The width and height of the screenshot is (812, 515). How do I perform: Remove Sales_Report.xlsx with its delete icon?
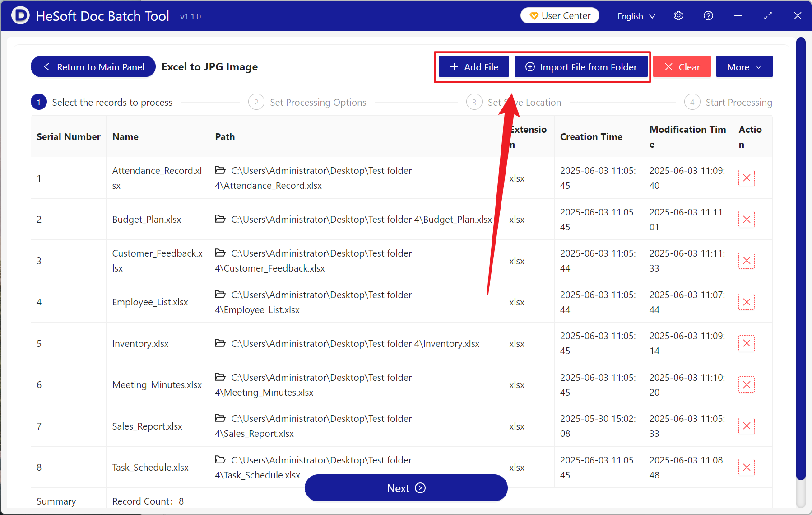click(747, 426)
